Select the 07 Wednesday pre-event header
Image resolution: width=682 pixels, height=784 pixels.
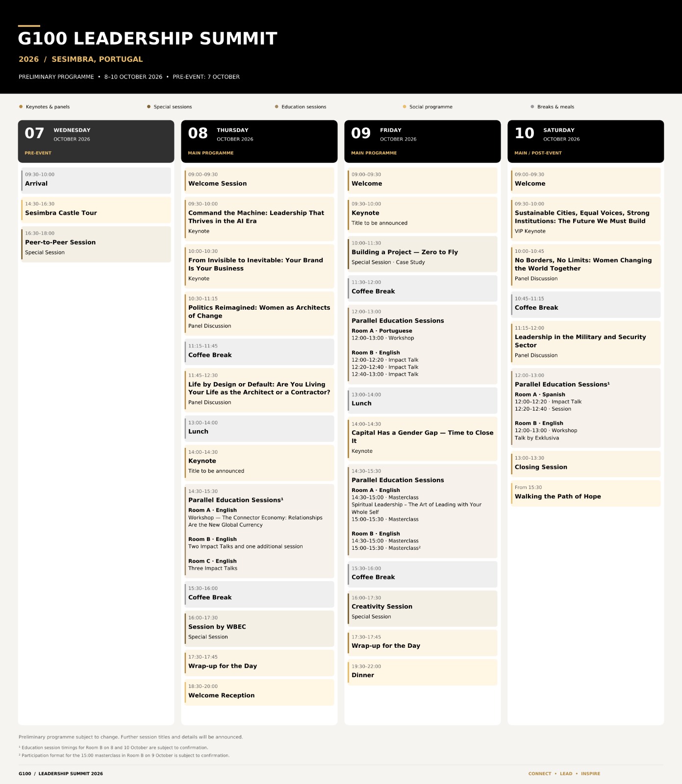tap(96, 141)
